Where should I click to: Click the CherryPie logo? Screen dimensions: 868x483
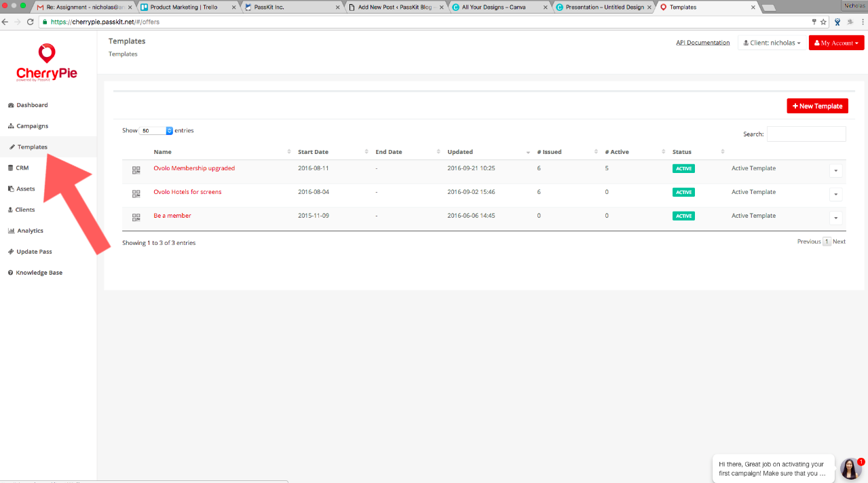click(x=47, y=62)
